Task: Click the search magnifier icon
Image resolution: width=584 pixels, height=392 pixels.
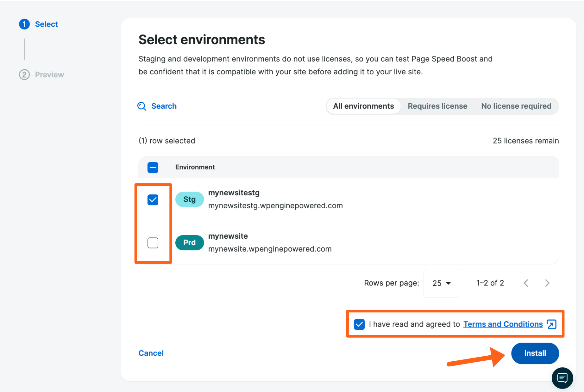Action: pyautogui.click(x=141, y=106)
